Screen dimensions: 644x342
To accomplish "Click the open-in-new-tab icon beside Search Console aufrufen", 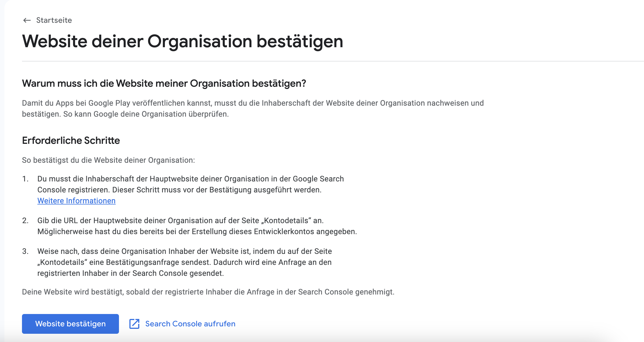I will [134, 324].
